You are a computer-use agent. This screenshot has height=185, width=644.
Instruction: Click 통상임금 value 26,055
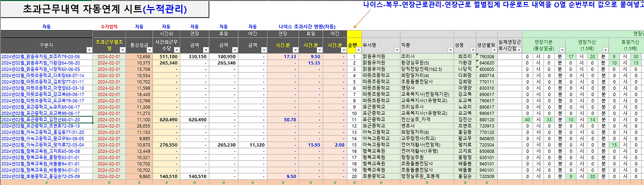(139, 126)
